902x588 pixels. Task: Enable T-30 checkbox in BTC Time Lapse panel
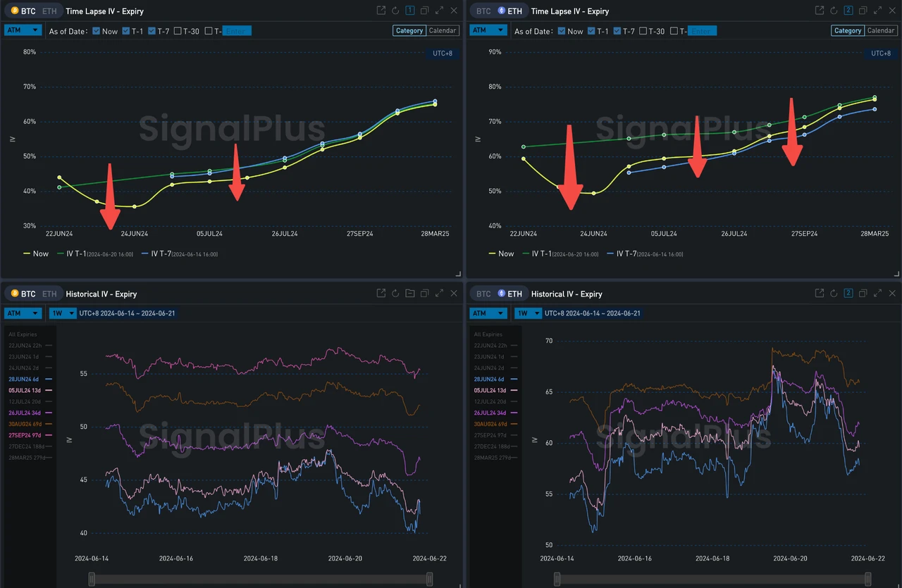tap(178, 31)
